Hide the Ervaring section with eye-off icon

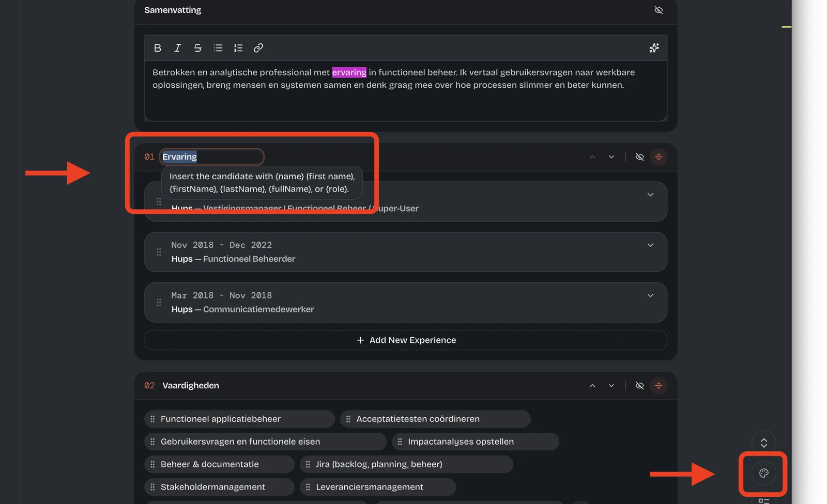click(639, 157)
